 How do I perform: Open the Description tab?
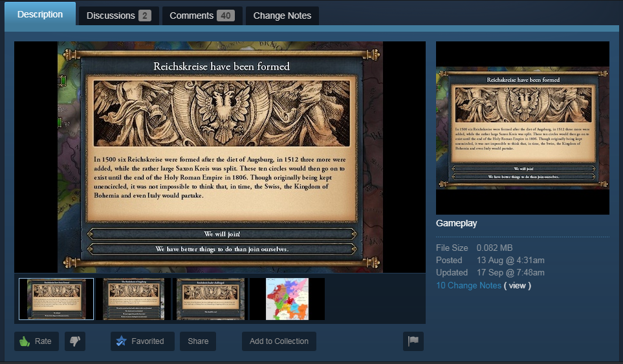click(40, 14)
